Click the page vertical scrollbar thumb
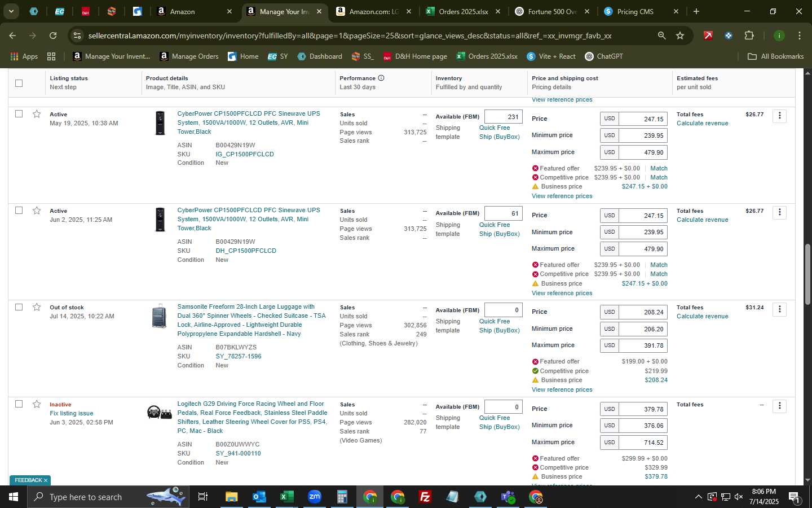812x508 pixels. tap(807, 274)
